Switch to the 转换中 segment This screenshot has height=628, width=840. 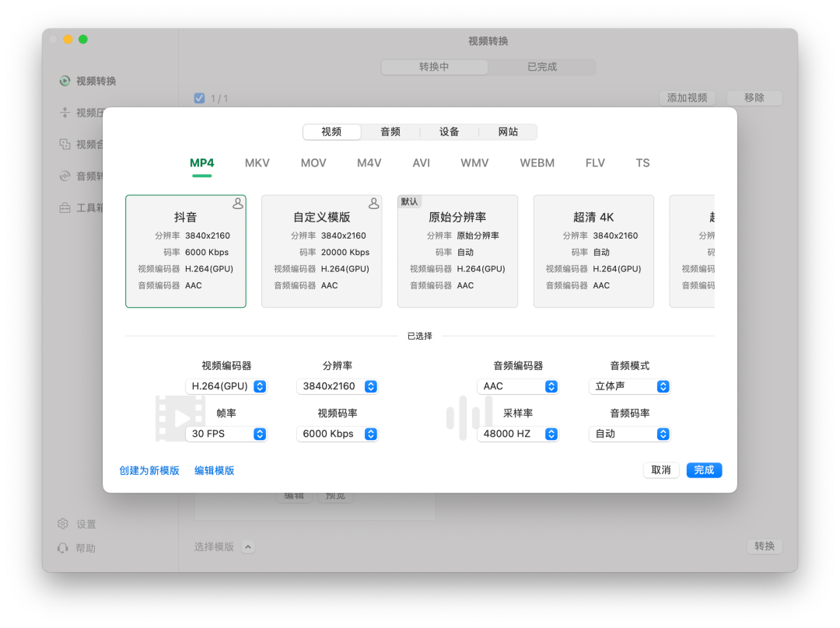(435, 67)
